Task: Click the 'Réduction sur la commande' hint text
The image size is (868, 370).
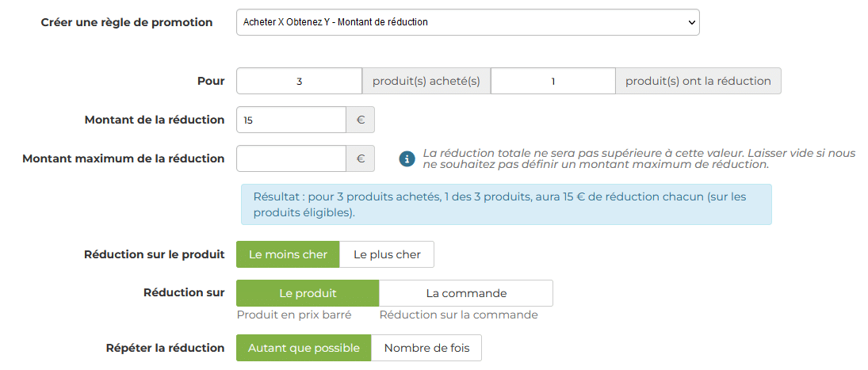Action: 458,315
